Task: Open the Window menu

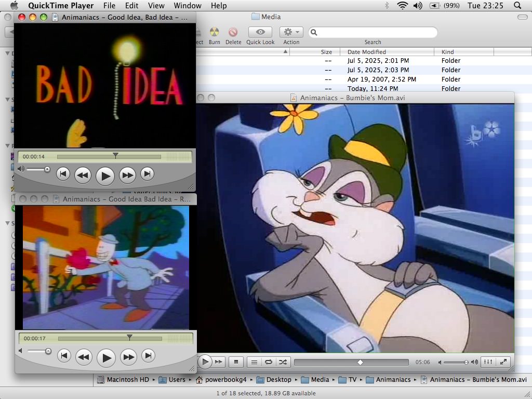Action: coord(188,5)
